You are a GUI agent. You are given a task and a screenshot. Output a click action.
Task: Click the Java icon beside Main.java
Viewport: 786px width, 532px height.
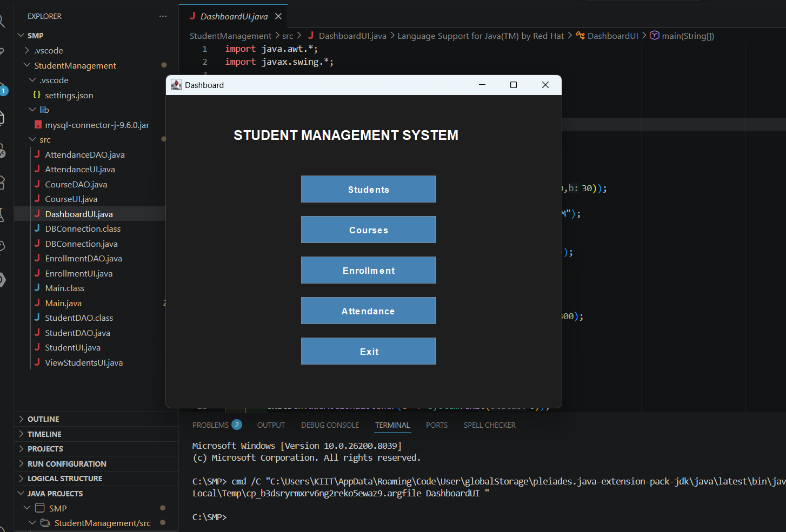click(37, 303)
